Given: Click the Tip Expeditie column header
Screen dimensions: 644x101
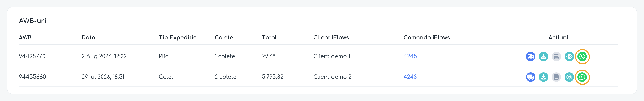Looking at the screenshot, I should (178, 37).
